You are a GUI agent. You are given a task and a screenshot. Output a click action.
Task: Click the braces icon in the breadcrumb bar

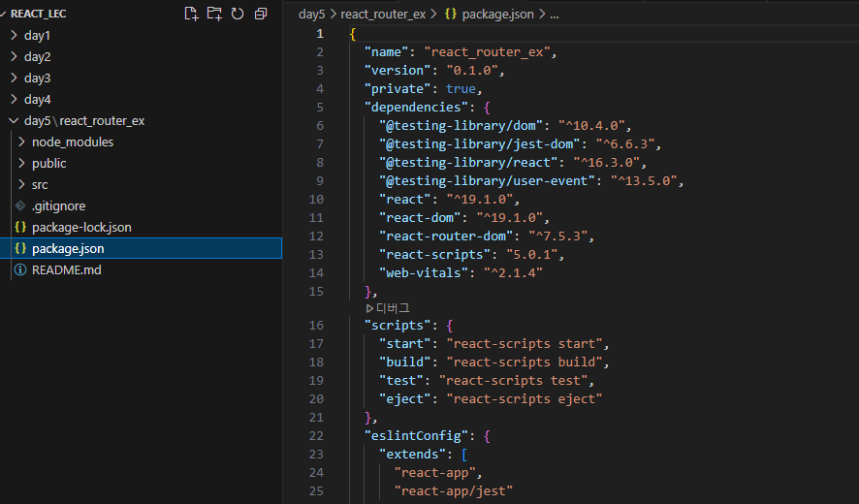pos(450,15)
